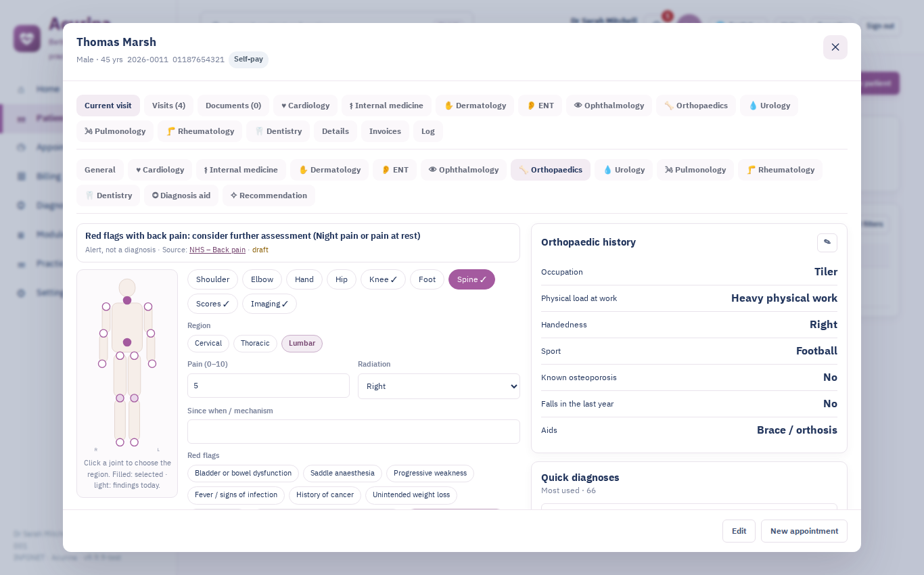Open Scores chip
This screenshot has width=924, height=575.
[x=212, y=304]
